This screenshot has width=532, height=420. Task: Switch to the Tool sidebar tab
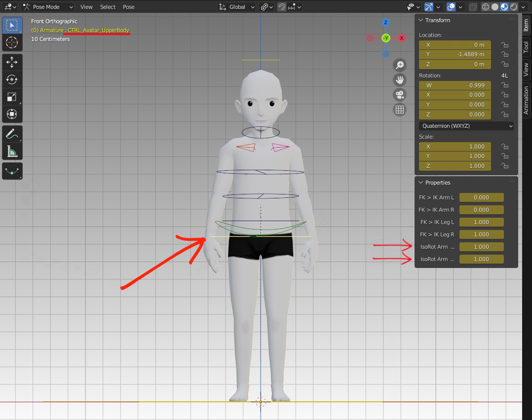(526, 47)
